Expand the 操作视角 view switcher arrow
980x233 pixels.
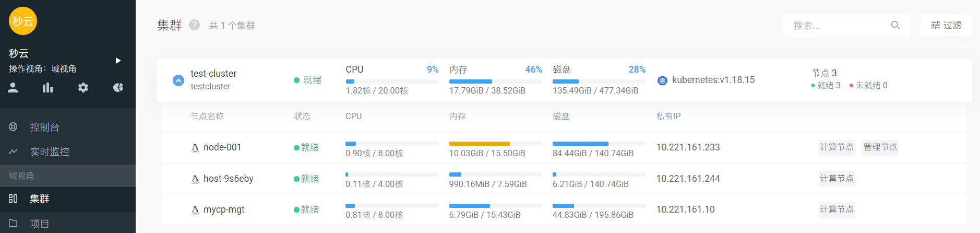tap(118, 61)
